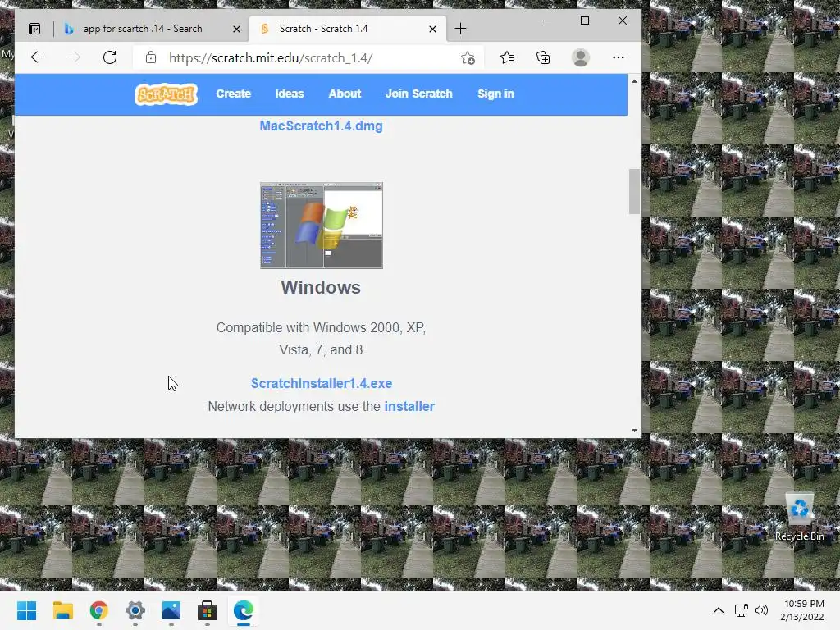The width and height of the screenshot is (840, 630).
Task: Click the disabled forward arrow
Action: pyautogui.click(x=73, y=57)
